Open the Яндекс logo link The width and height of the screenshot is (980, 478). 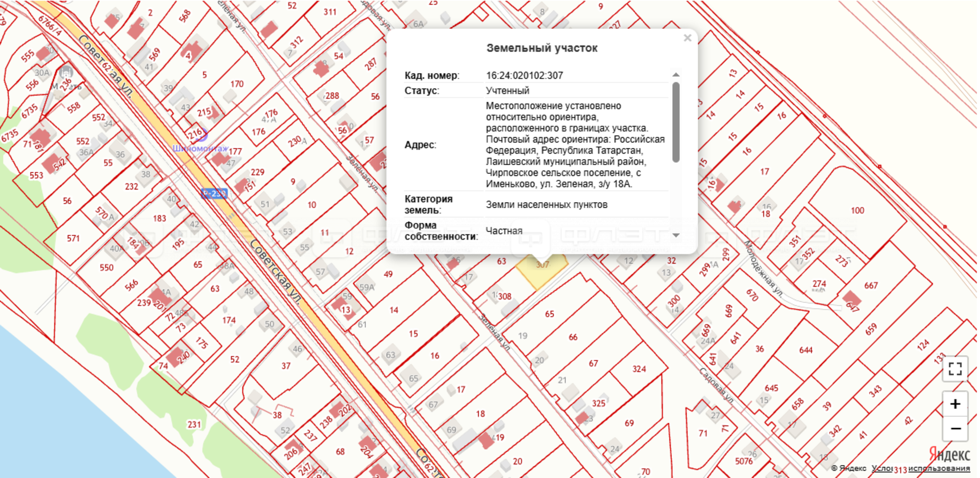click(949, 454)
